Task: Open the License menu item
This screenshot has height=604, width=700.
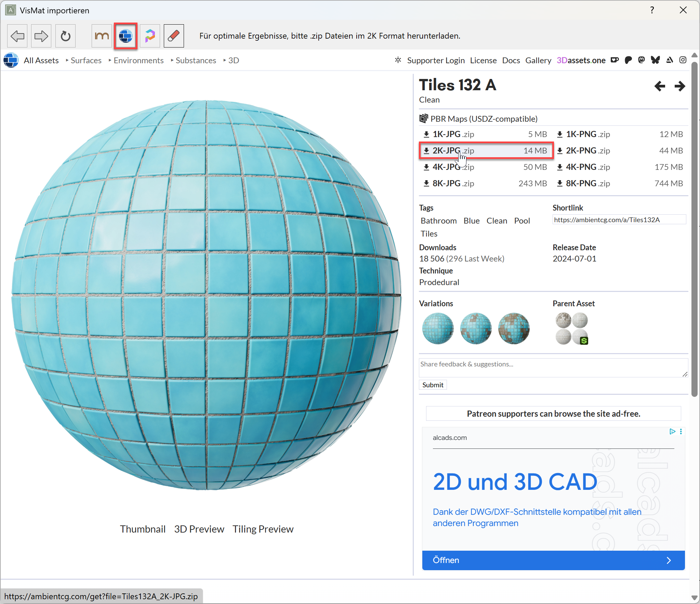Action: (483, 61)
